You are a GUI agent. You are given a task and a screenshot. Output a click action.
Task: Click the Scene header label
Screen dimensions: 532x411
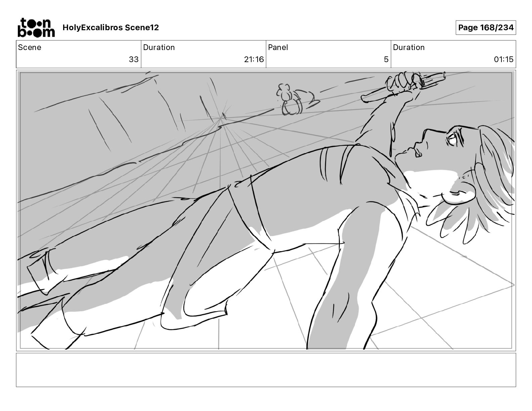point(30,47)
